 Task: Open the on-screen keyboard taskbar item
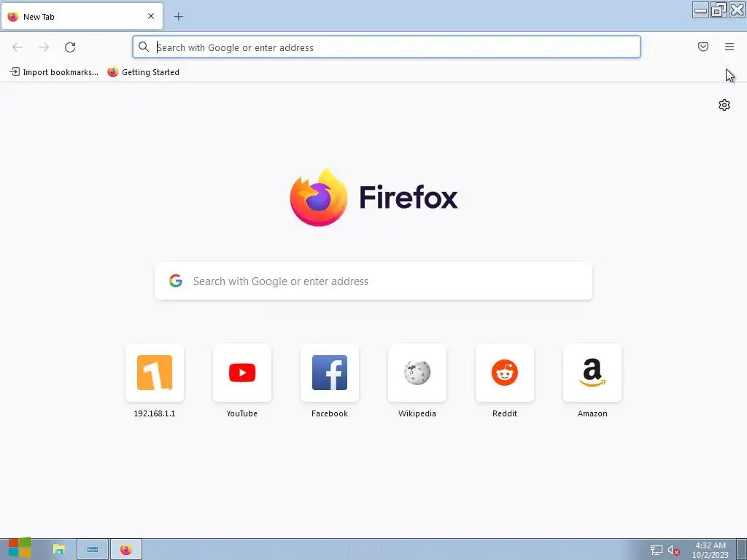[93, 550]
